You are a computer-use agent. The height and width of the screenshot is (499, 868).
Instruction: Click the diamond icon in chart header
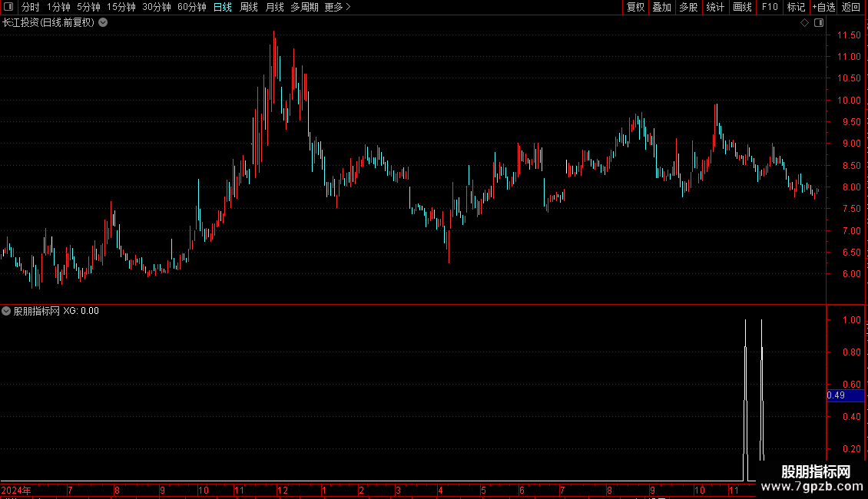coord(804,23)
